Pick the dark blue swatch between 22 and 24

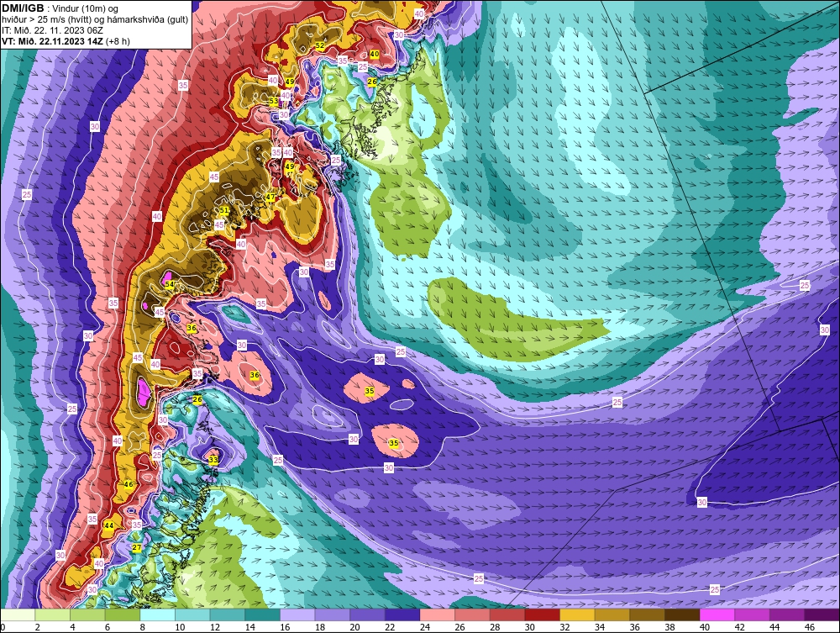click(x=402, y=615)
